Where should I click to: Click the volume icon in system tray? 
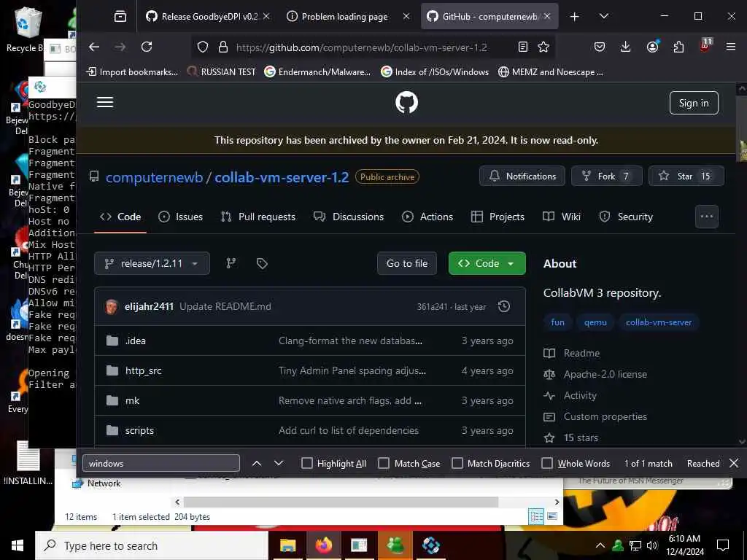pos(652,545)
